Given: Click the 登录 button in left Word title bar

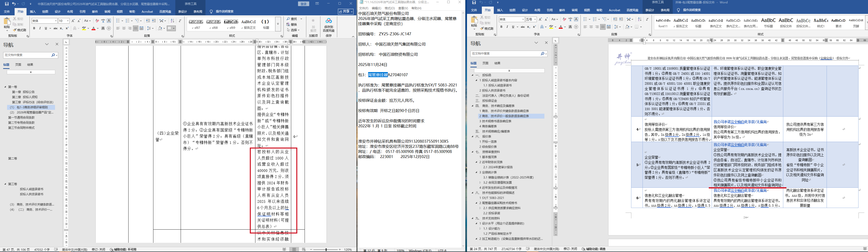Looking at the screenshot, I should click(x=304, y=4).
